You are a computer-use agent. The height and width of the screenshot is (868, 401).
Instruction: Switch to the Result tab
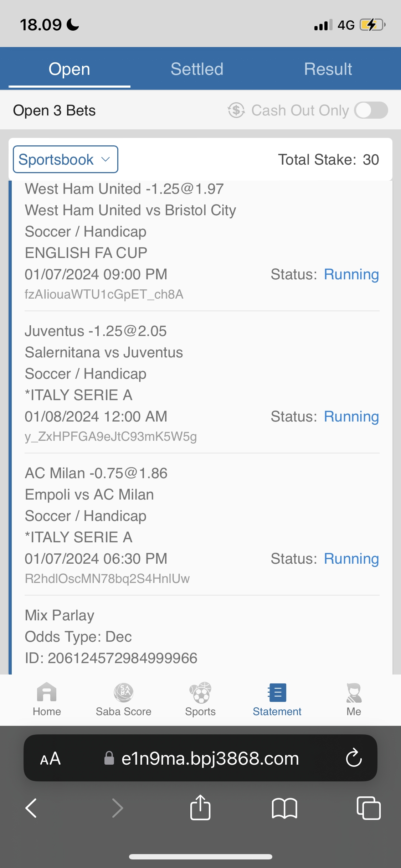(328, 69)
